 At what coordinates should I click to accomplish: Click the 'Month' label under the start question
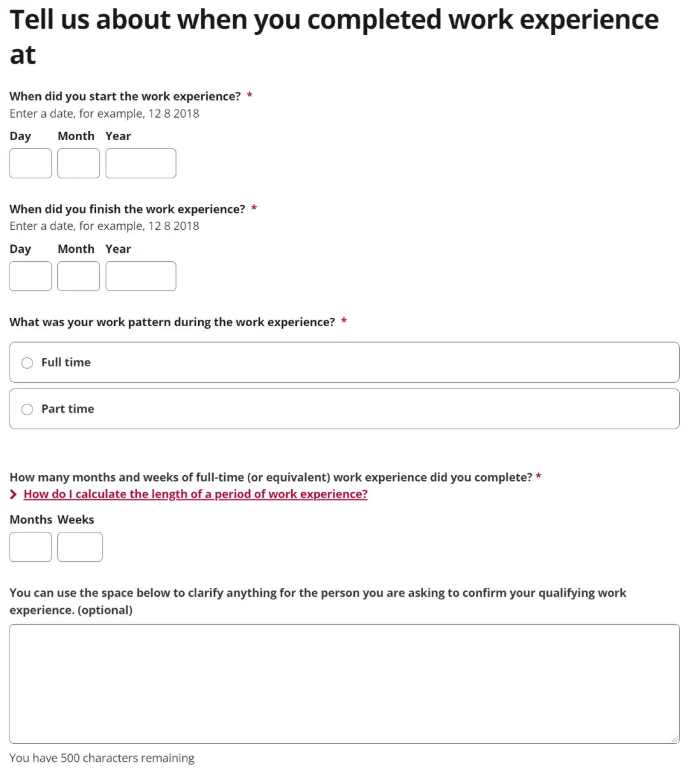76,136
